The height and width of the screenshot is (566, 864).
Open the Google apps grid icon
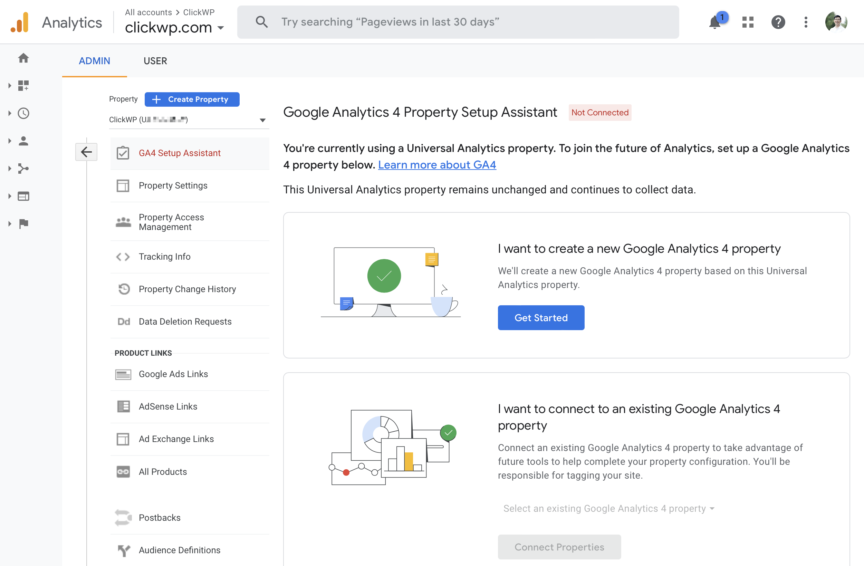click(748, 22)
